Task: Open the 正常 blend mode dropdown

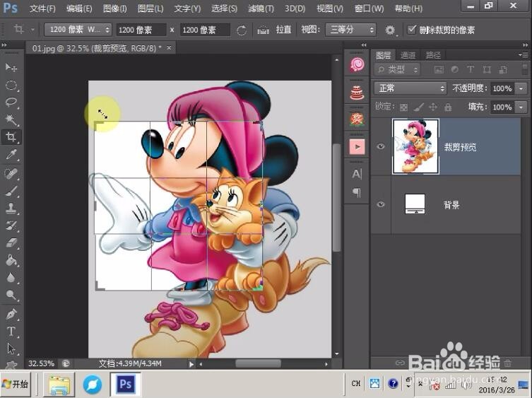Action: 410,88
